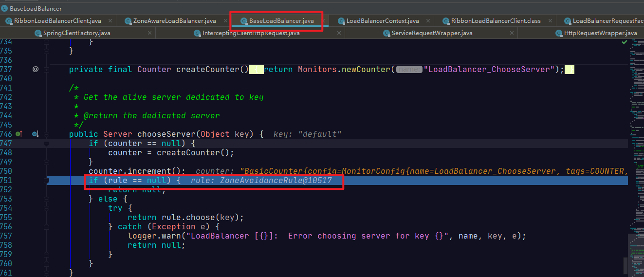644x277 pixels.
Task: Click the fold end marker on line 761
Action: [x=47, y=272]
